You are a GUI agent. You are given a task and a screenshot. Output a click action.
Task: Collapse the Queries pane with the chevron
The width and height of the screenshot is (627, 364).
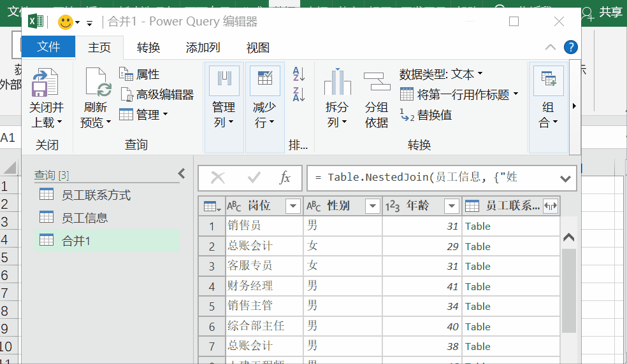pos(182,174)
